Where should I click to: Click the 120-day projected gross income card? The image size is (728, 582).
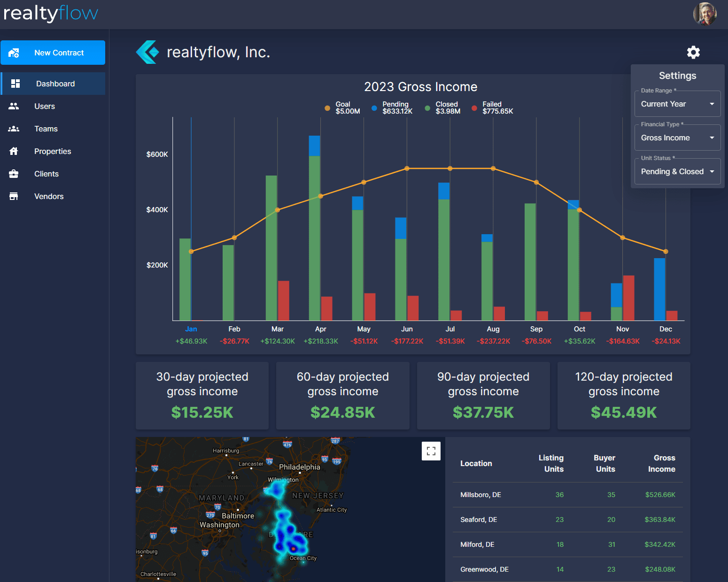point(624,396)
